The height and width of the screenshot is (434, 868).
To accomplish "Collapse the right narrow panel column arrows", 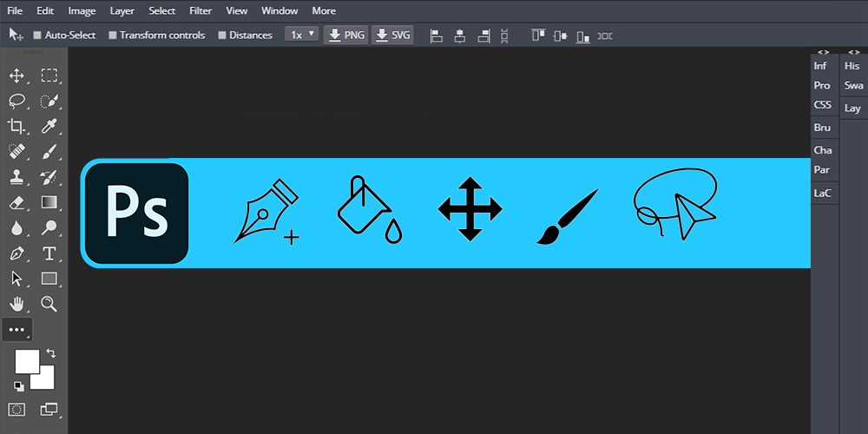I will click(x=853, y=51).
